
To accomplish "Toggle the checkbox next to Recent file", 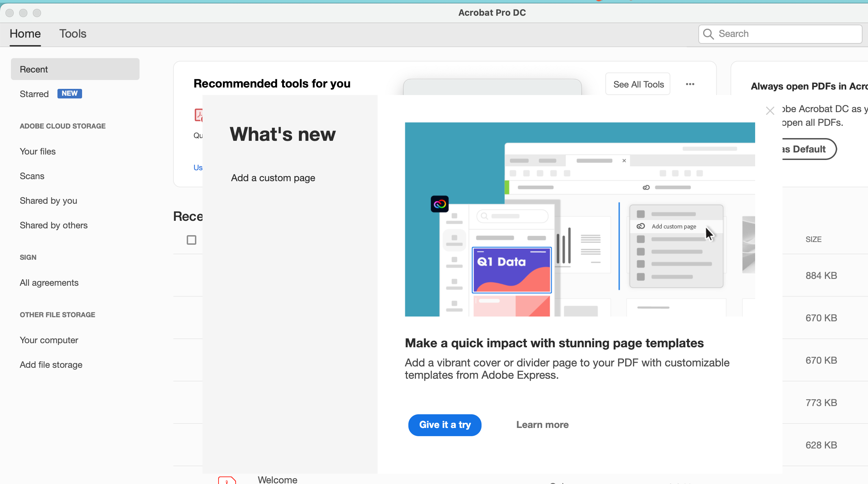I will pyautogui.click(x=192, y=240).
